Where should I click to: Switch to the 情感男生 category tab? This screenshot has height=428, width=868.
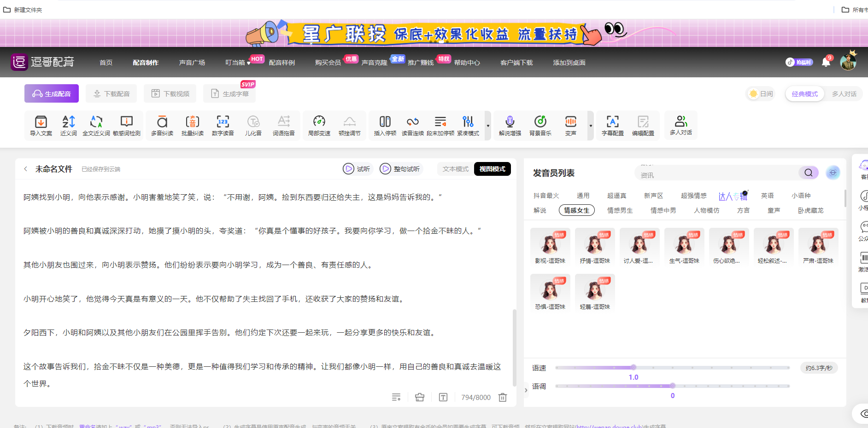[x=620, y=210]
